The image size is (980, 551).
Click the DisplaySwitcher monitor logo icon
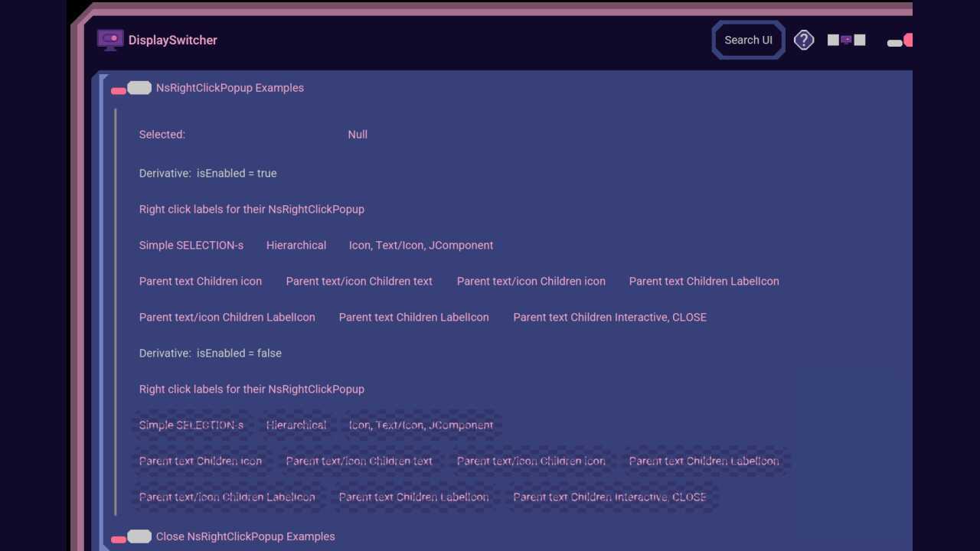[110, 40]
